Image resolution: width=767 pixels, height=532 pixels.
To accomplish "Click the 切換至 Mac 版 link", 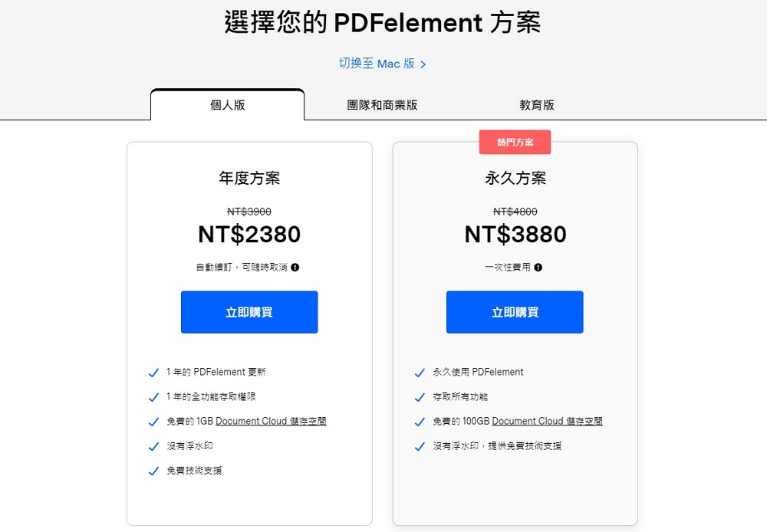I will point(376,64).
